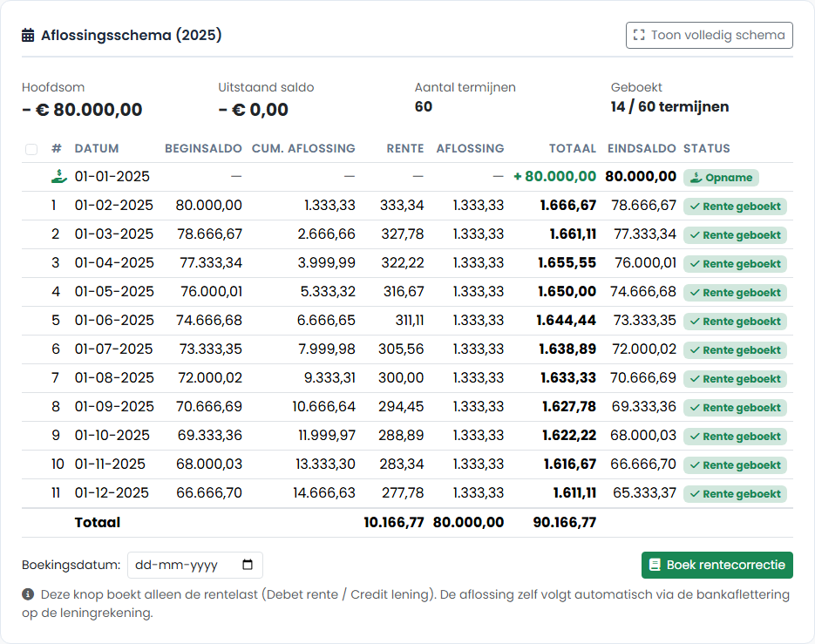Select the date 01-04-2025 cell
The image size is (815, 644).
pyautogui.click(x=114, y=263)
